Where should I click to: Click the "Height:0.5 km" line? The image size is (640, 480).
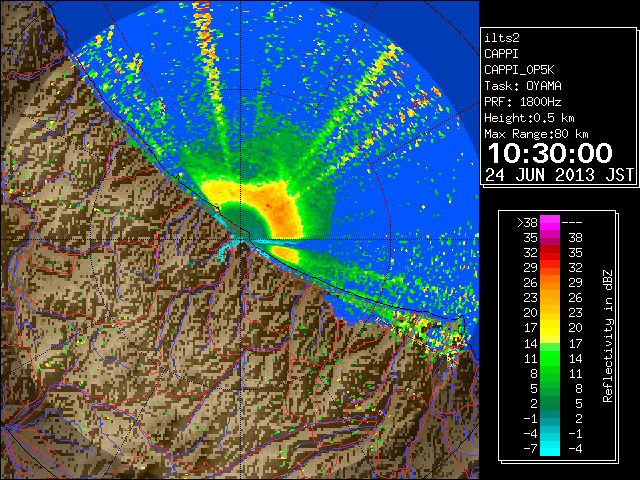tap(529, 118)
